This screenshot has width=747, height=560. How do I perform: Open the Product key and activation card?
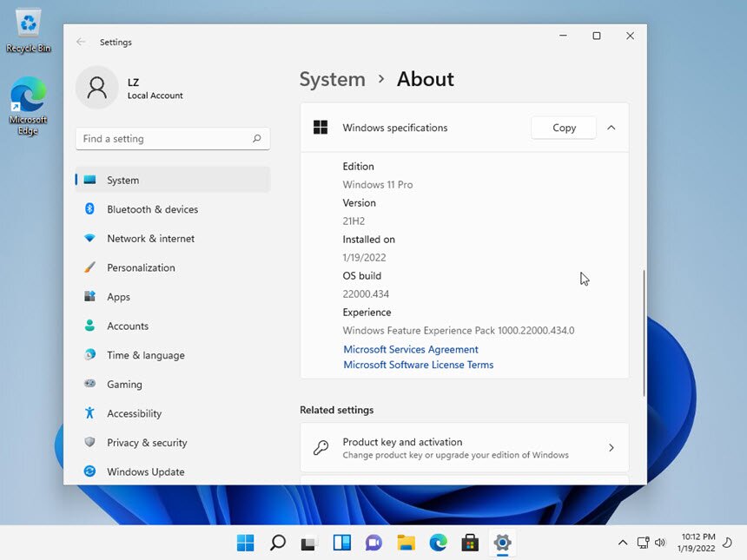pyautogui.click(x=465, y=448)
